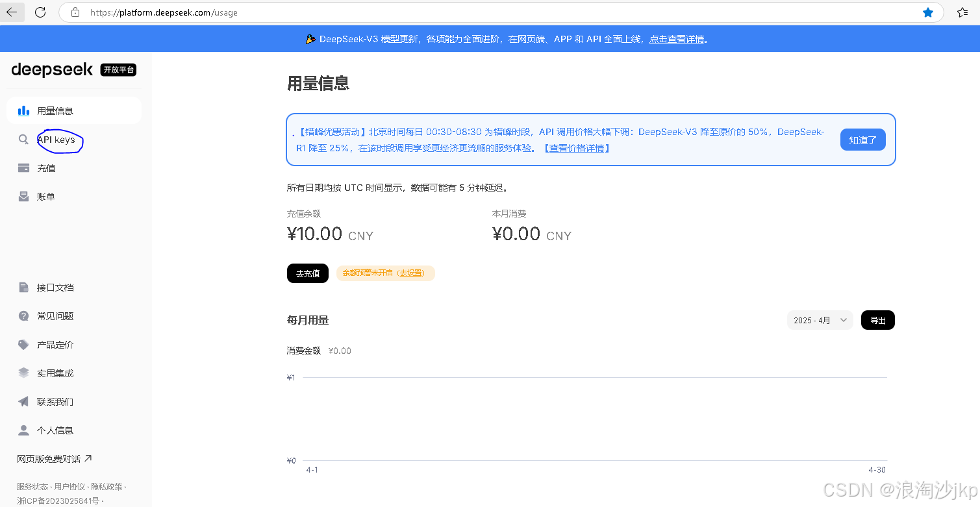This screenshot has width=980, height=507.
Task: Open 联系我们 in the sidebar
Action: [x=74, y=402]
